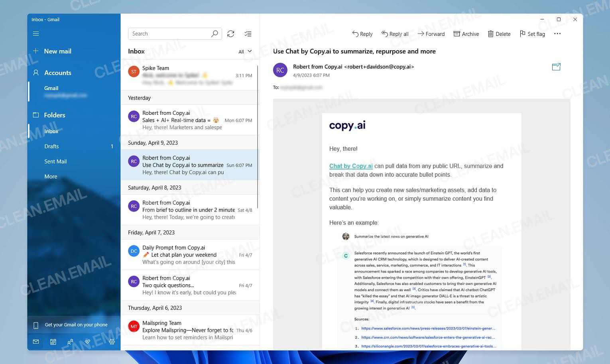
Task: Click Reply all in toolbar
Action: click(x=395, y=34)
